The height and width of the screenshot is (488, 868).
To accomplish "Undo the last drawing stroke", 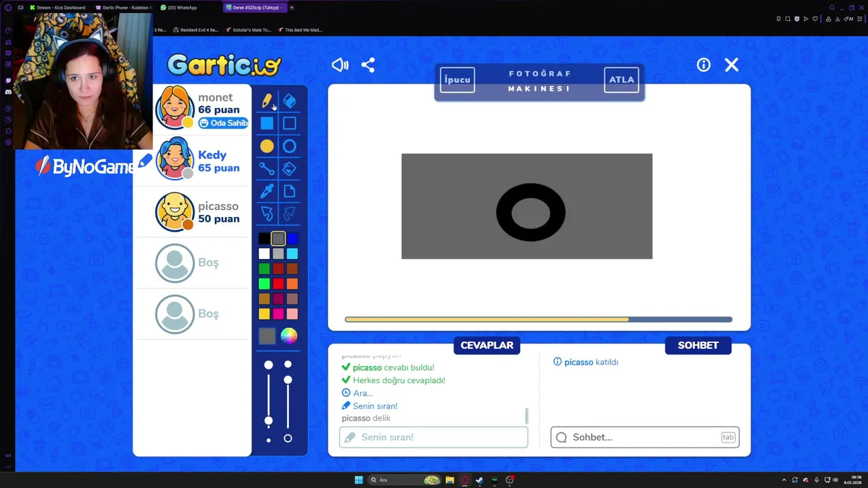I will pyautogui.click(x=267, y=214).
